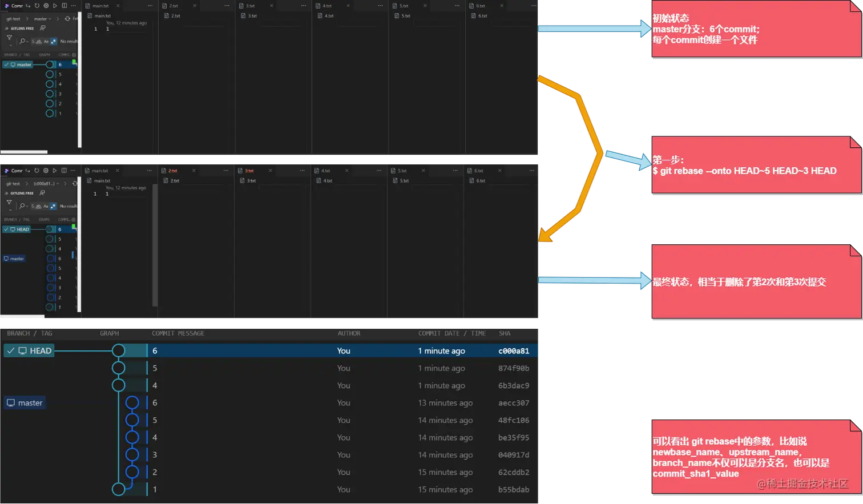The image size is (863, 504).
Task: Open the ellipsis menu of 4.txt editor group, top screenshot
Action: [380, 6]
